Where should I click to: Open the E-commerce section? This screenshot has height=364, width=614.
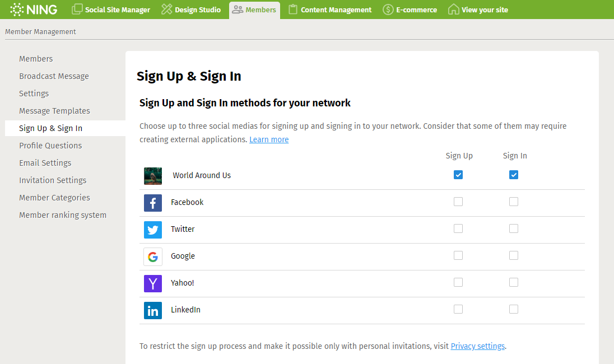(410, 10)
